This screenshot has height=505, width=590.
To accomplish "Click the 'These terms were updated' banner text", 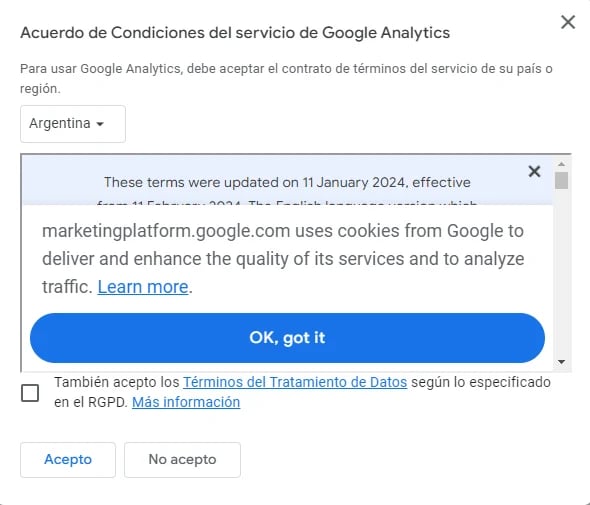I will (287, 183).
